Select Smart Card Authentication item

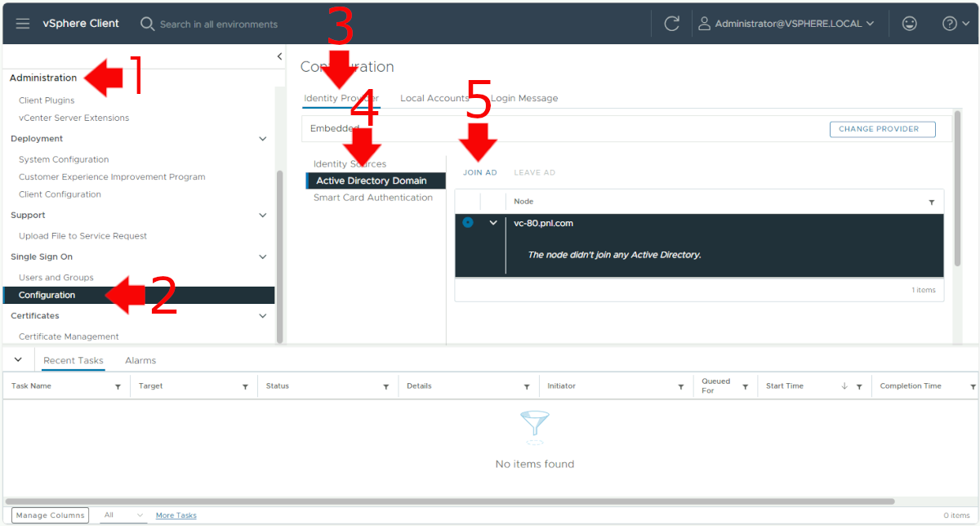click(x=373, y=198)
